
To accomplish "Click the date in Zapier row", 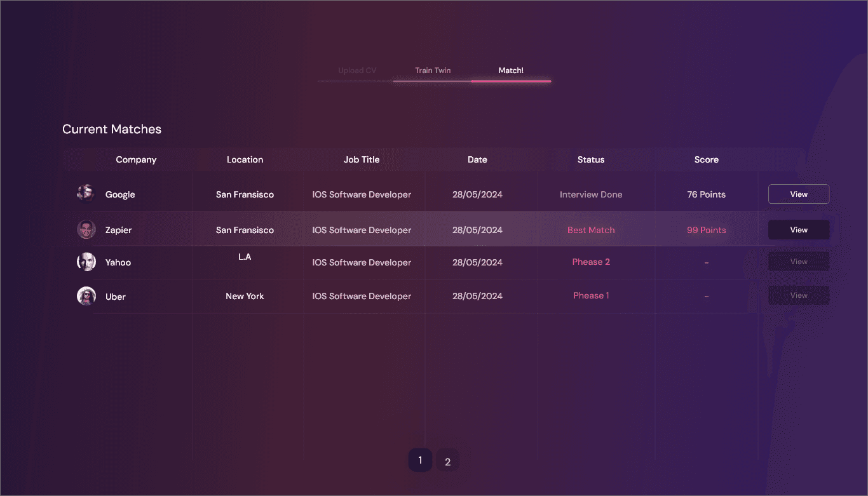I will click(x=477, y=230).
